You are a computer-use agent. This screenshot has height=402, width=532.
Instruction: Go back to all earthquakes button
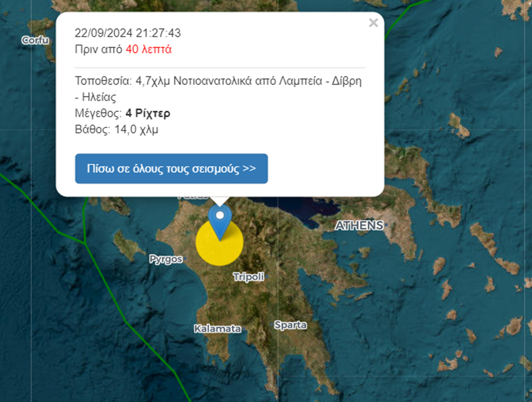pyautogui.click(x=172, y=168)
